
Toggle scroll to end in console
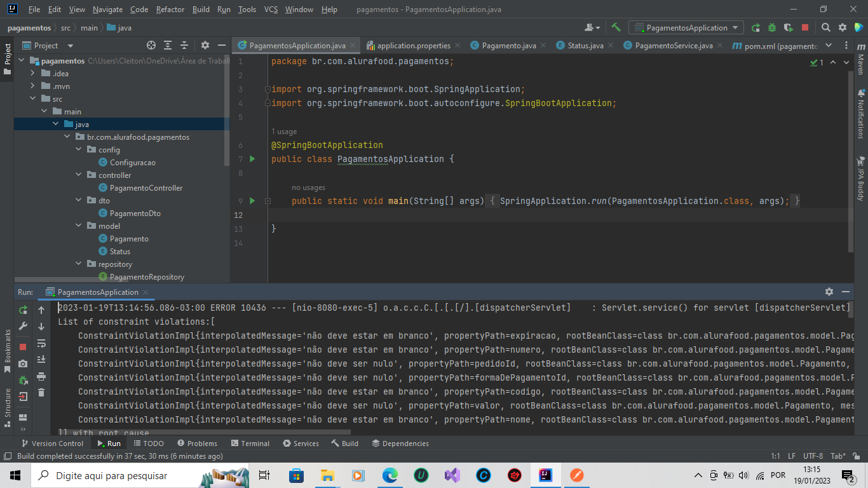[x=41, y=360]
